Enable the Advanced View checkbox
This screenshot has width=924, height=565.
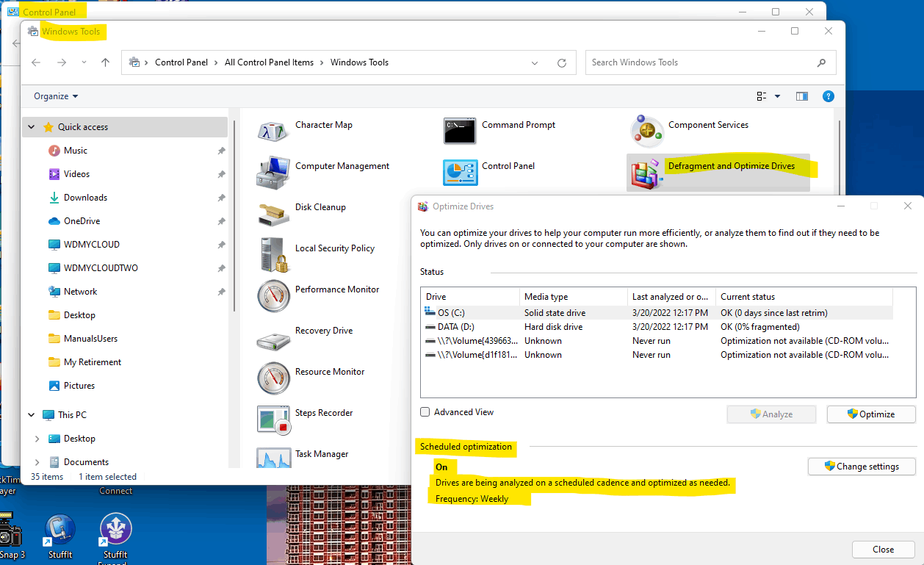[x=425, y=412]
